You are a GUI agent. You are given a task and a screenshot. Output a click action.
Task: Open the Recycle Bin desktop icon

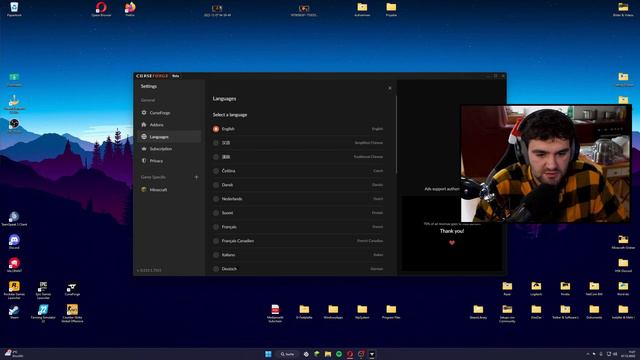coord(14,9)
